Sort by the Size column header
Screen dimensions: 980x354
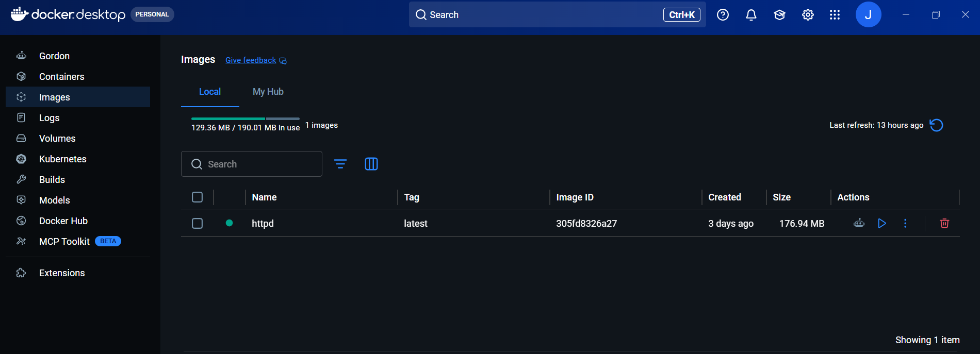[781, 197]
